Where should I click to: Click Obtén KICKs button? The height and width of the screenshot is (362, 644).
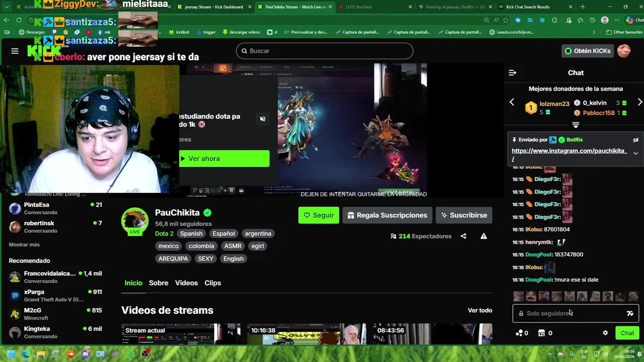(x=587, y=51)
